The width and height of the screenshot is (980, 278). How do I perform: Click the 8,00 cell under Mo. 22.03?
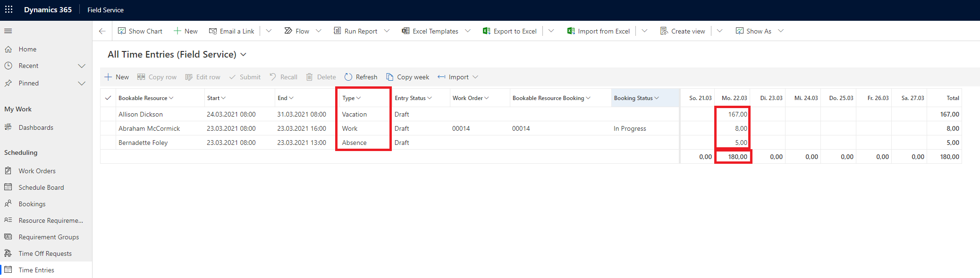pos(732,128)
